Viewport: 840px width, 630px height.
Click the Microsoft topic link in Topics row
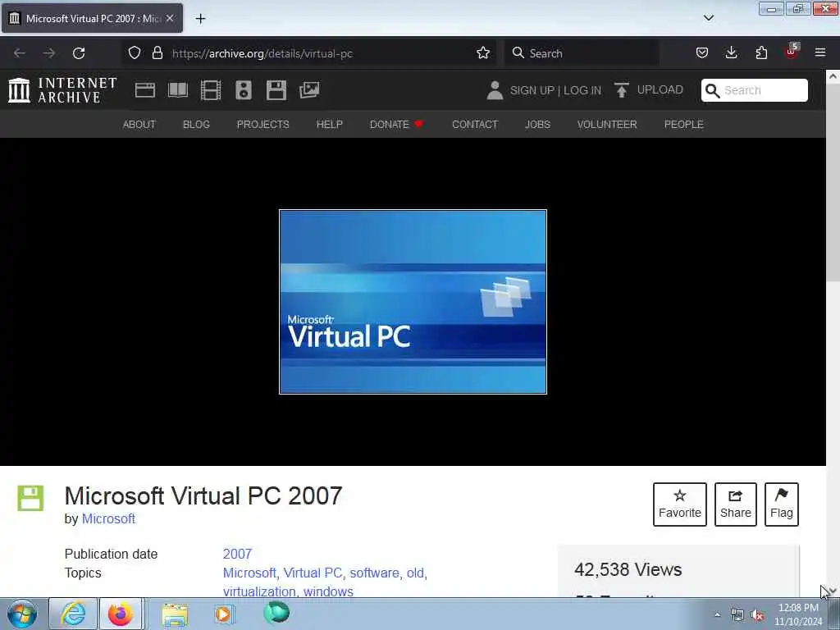coord(249,573)
